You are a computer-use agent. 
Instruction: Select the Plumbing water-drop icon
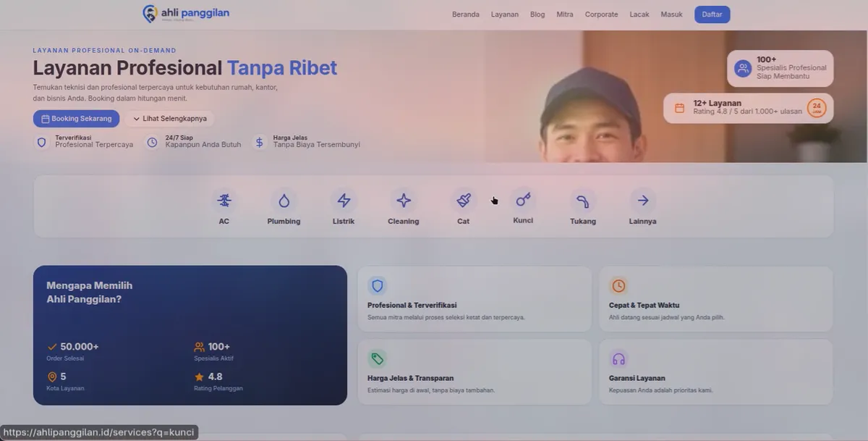[x=284, y=201]
